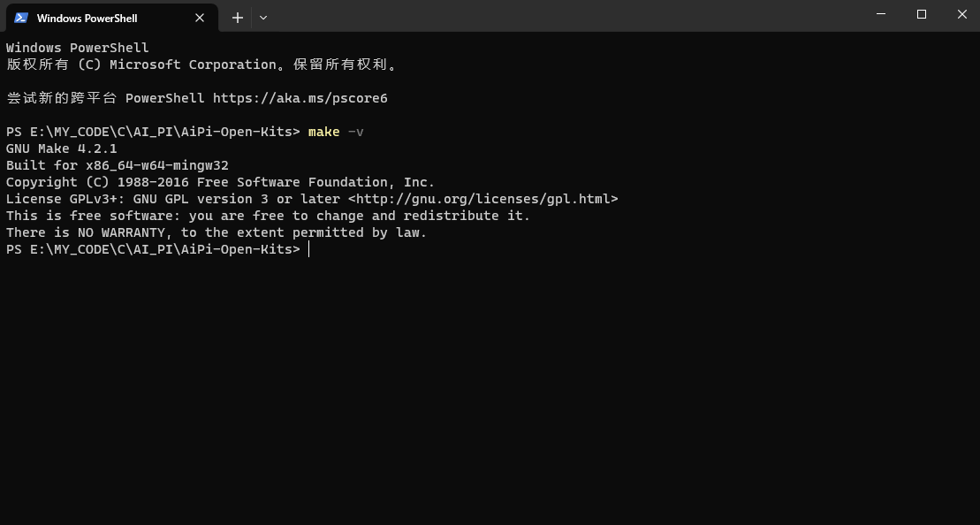Click the https://aka.ms/pscore6 link
980x525 pixels.
(300, 98)
